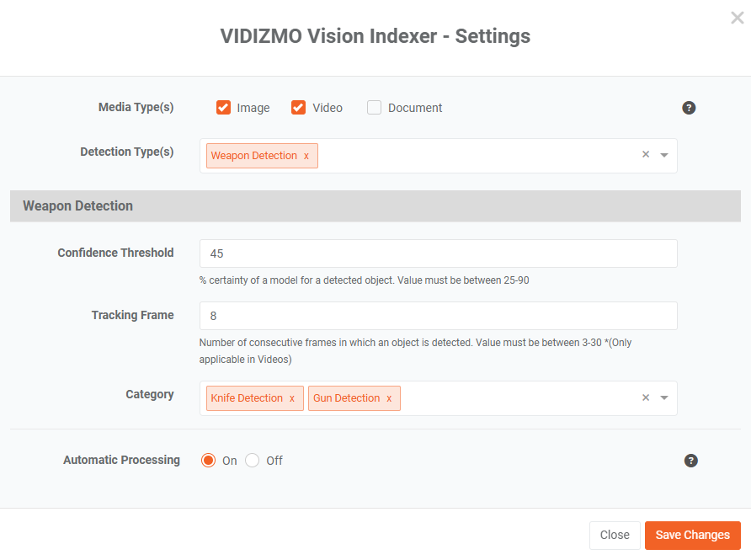
Task: Click the Category field label
Action: click(x=149, y=395)
